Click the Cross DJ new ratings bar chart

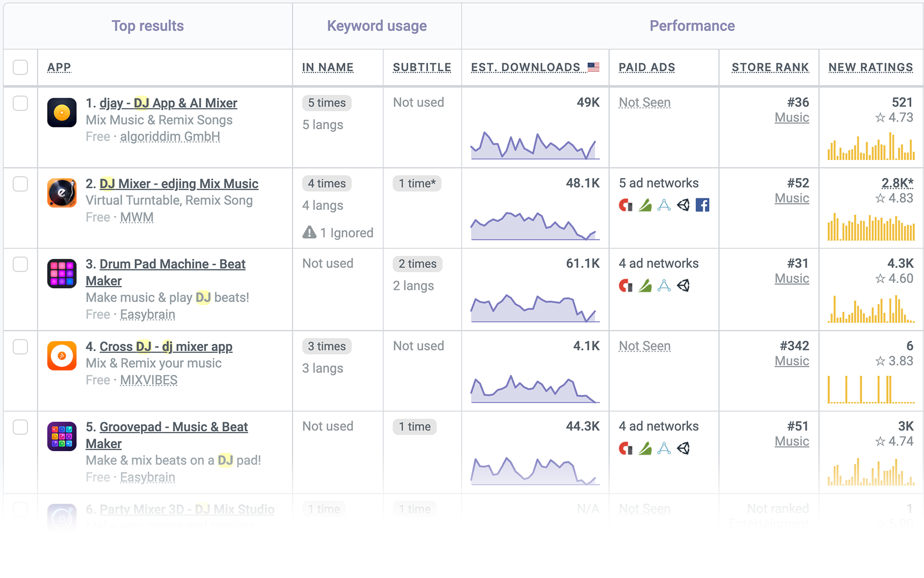[871, 389]
